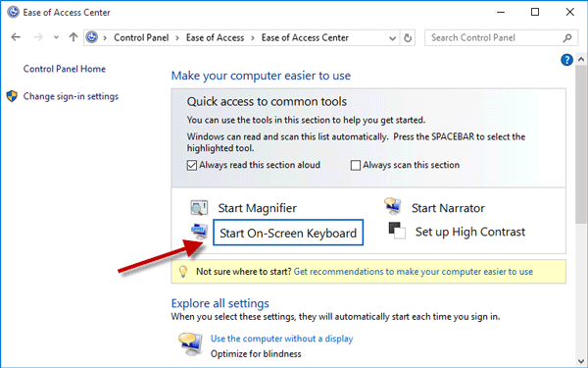This screenshot has height=368, width=588.
Task: Go back with the Back arrow
Action: click(16, 37)
